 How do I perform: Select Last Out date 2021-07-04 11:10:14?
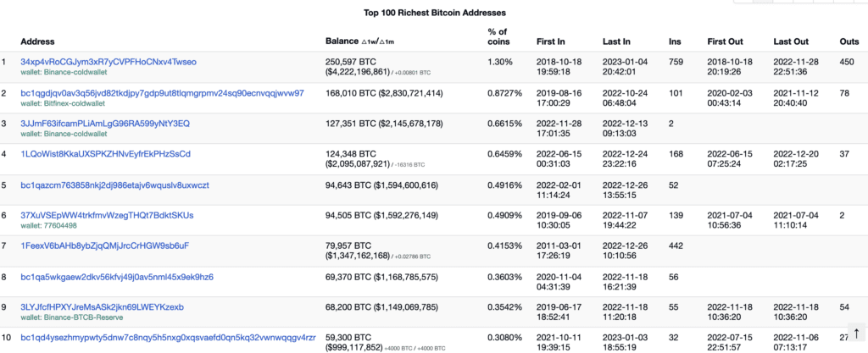click(796, 220)
